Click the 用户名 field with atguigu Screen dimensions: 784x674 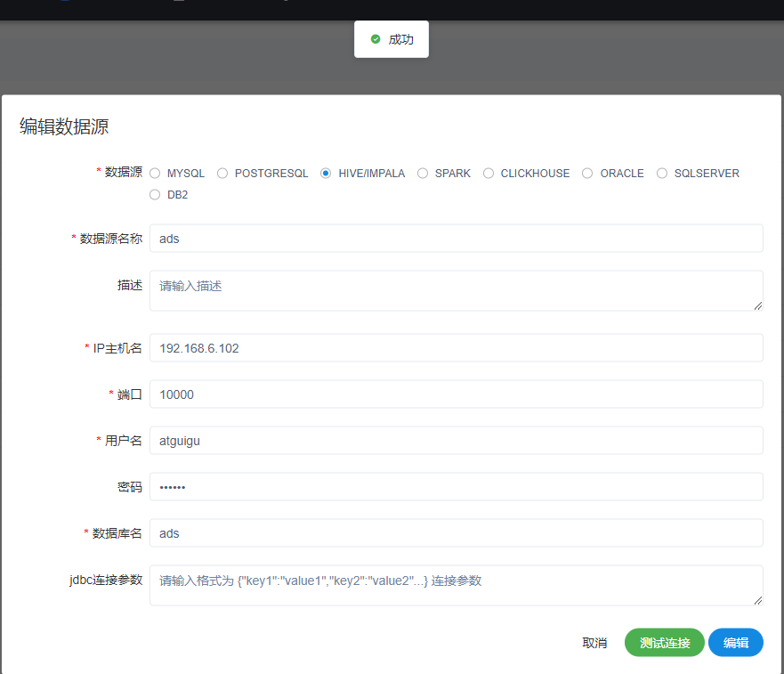[456, 441]
